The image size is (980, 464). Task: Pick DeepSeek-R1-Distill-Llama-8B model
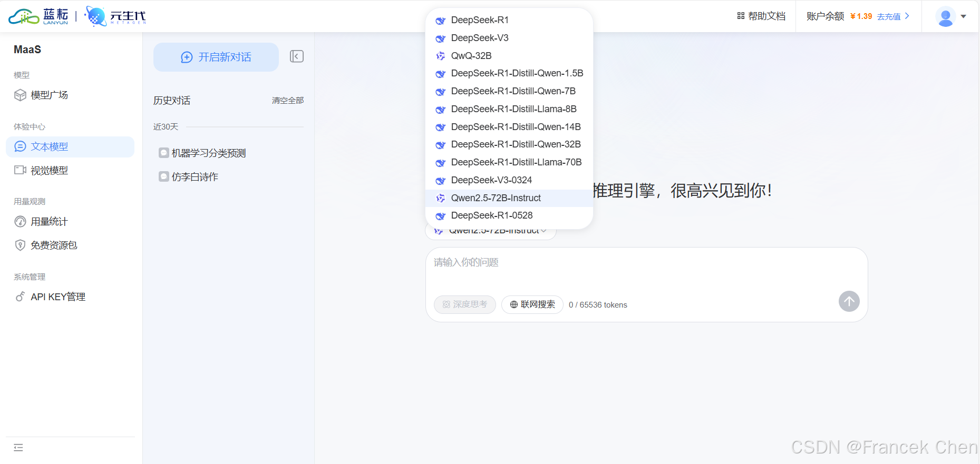point(509,109)
